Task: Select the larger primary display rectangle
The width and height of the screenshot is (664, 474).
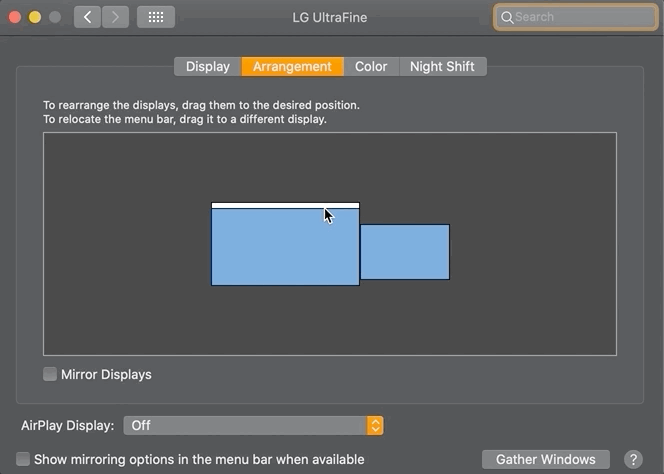Action: [285, 247]
